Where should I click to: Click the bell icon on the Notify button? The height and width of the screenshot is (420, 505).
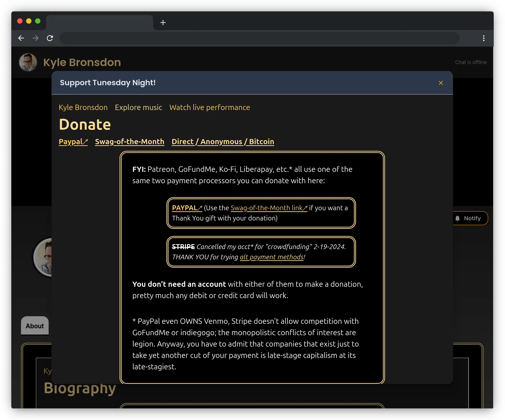[458, 218]
